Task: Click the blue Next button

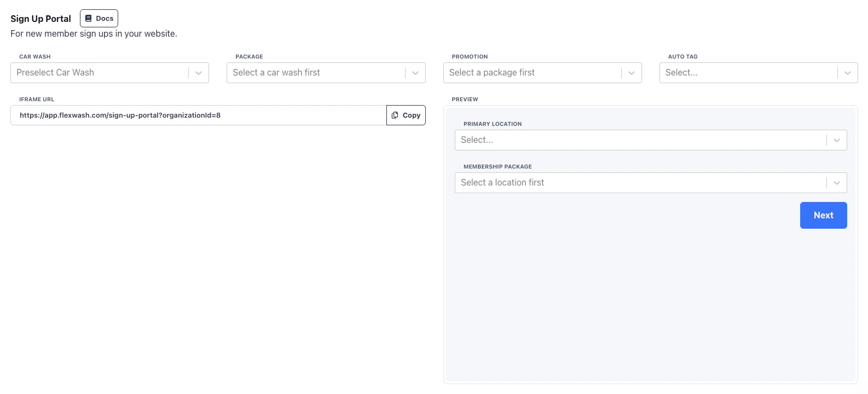Action: [824, 215]
